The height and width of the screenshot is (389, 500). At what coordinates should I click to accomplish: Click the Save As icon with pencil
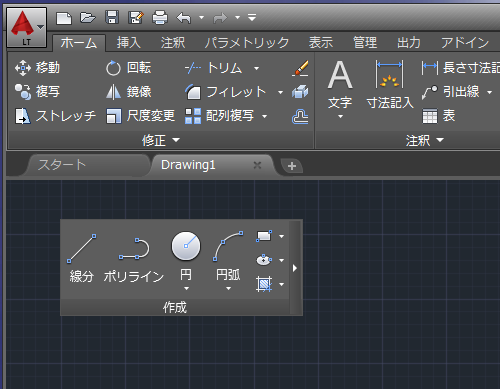[136, 17]
